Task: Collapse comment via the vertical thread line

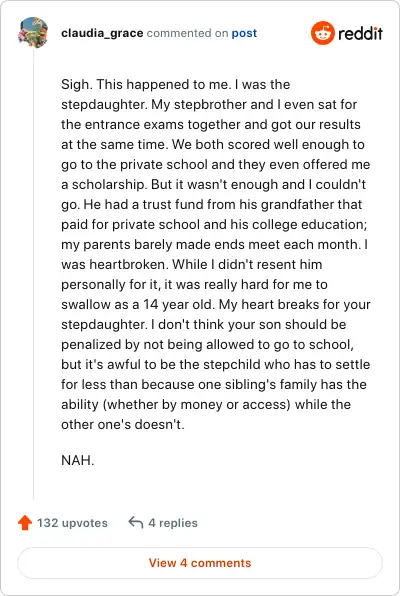Action: click(x=33, y=274)
